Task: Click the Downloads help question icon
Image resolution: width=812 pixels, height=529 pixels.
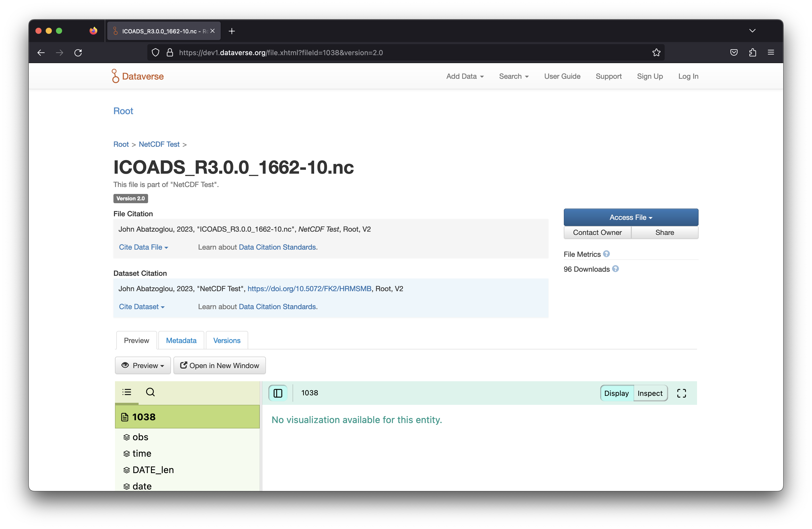Action: tap(615, 269)
